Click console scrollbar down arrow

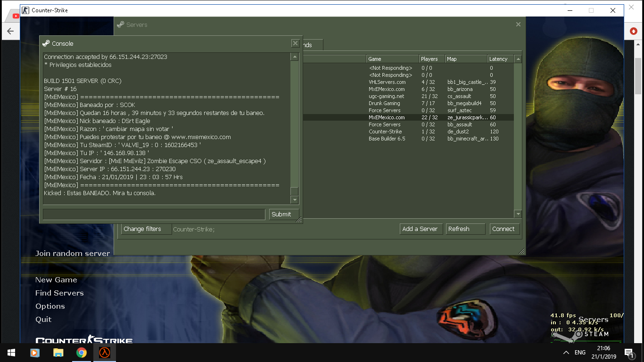295,200
